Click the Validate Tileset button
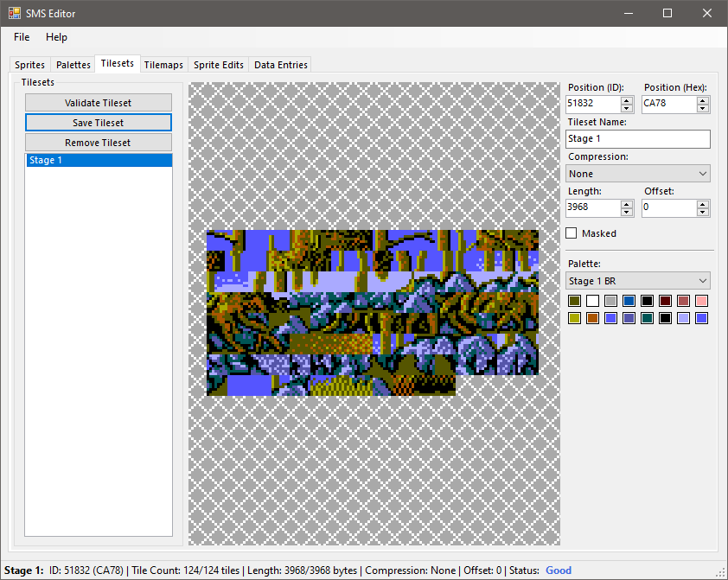This screenshot has height=580, width=728. [x=99, y=103]
